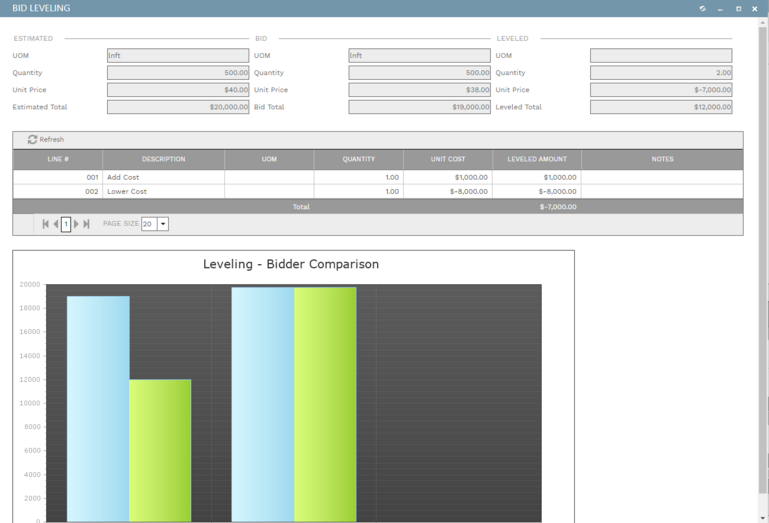Open the Page Size dropdown
769x523 pixels.
(163, 224)
